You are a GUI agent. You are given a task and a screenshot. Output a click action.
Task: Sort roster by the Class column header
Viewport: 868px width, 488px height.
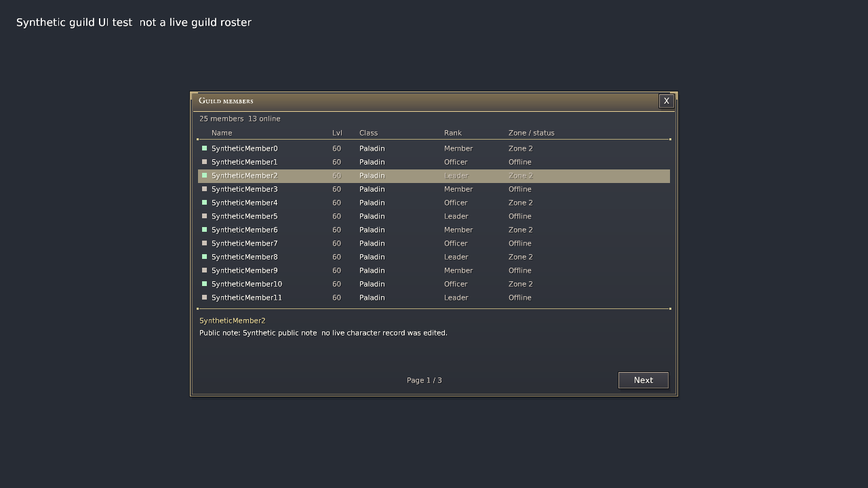368,133
